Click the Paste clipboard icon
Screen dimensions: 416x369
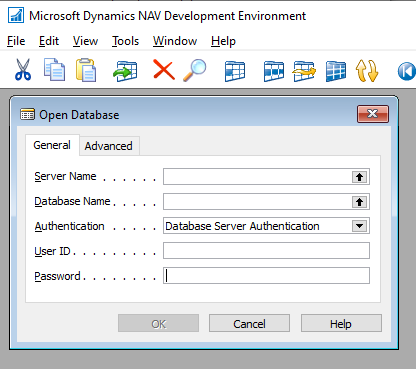(x=86, y=70)
